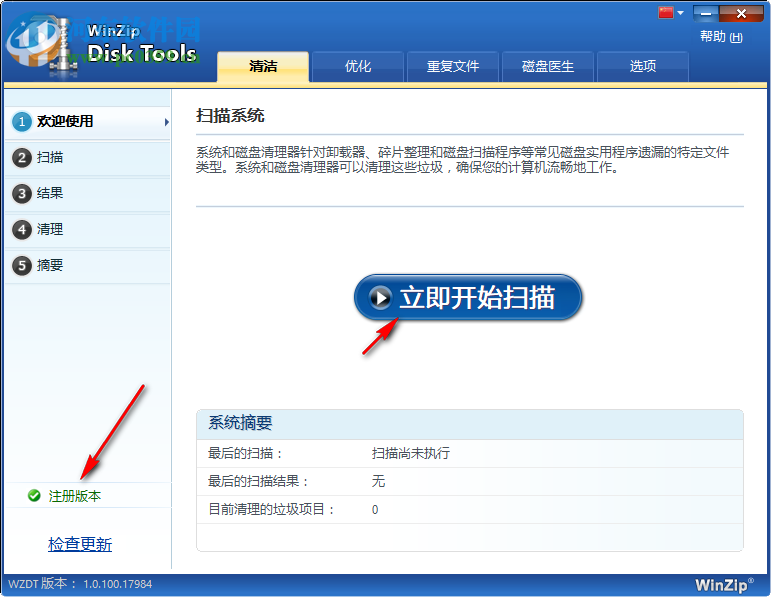Switch to the 清洁 tab
771x597 pixels.
[x=263, y=66]
